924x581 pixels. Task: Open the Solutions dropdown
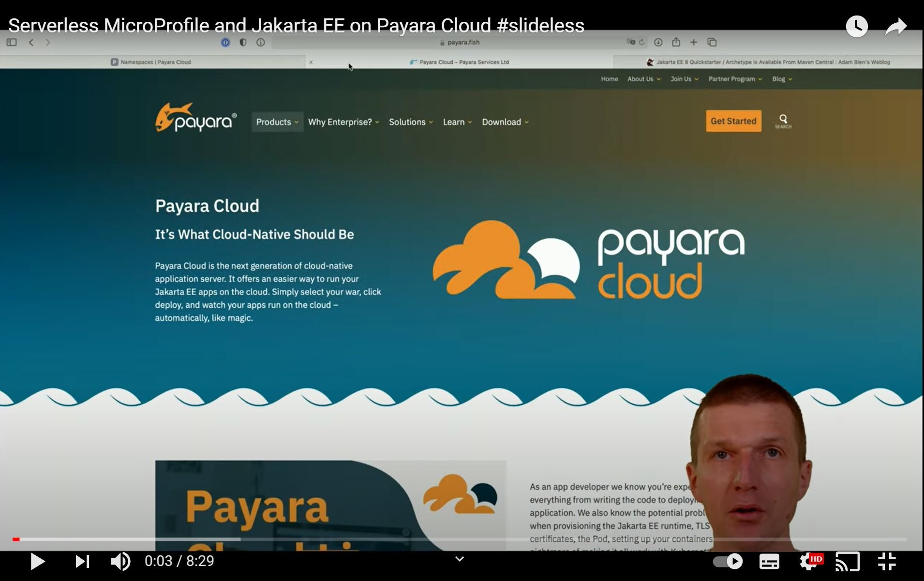tap(410, 122)
